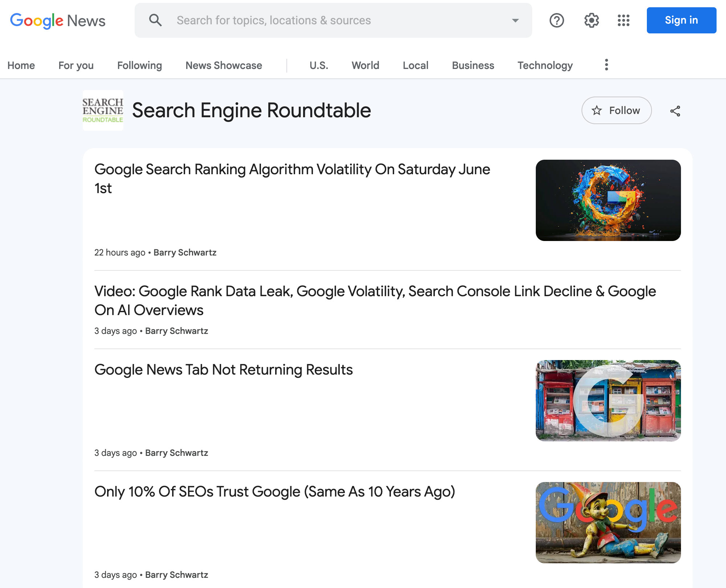This screenshot has width=726, height=588.
Task: Open Google News settings gear
Action: point(591,20)
